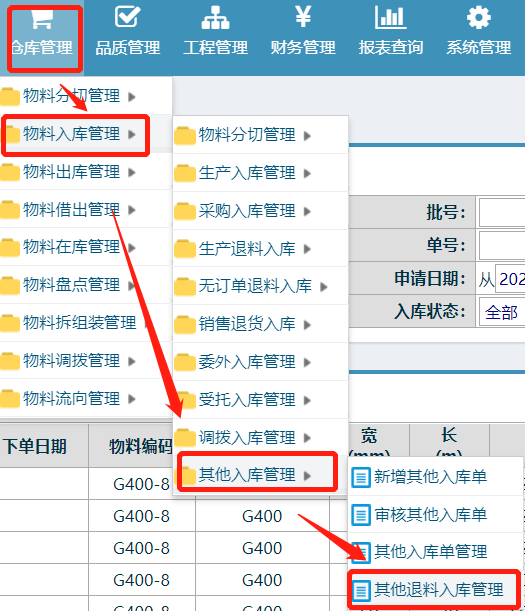The height and width of the screenshot is (611, 525).
Task: Click document icon beside 审核其他入库单
Action: pos(361,515)
